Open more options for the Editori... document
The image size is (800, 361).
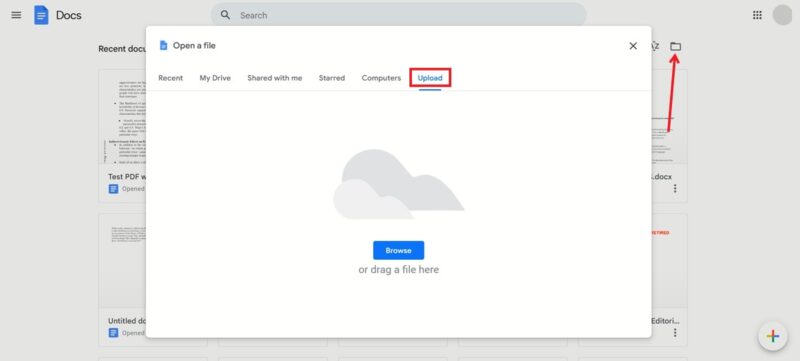point(675,332)
